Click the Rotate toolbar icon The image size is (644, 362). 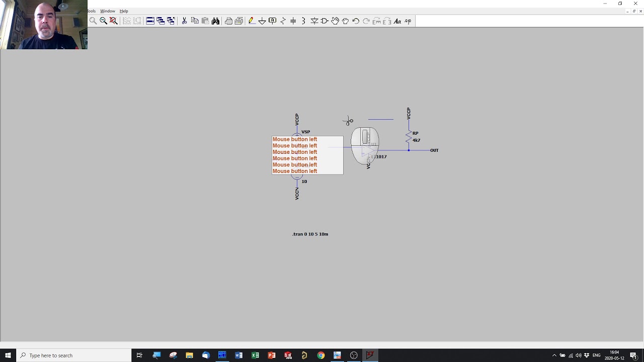pos(377,21)
